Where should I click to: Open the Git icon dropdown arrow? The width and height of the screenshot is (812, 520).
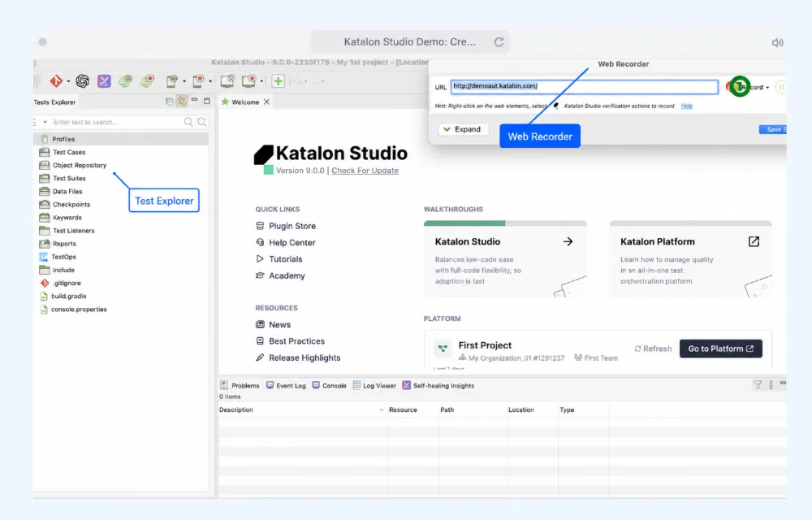point(68,81)
